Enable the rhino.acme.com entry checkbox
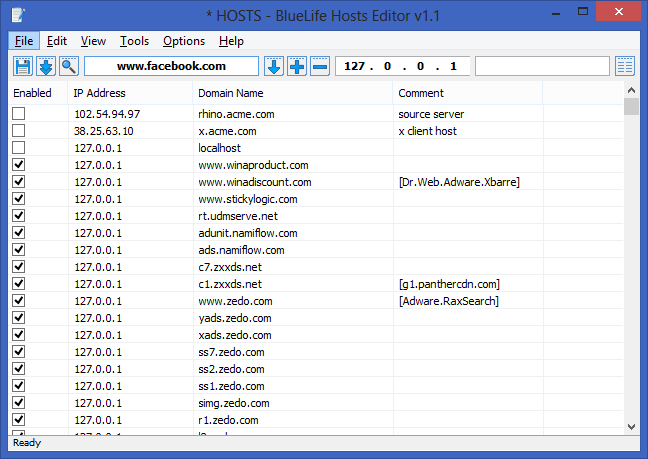 [19, 114]
